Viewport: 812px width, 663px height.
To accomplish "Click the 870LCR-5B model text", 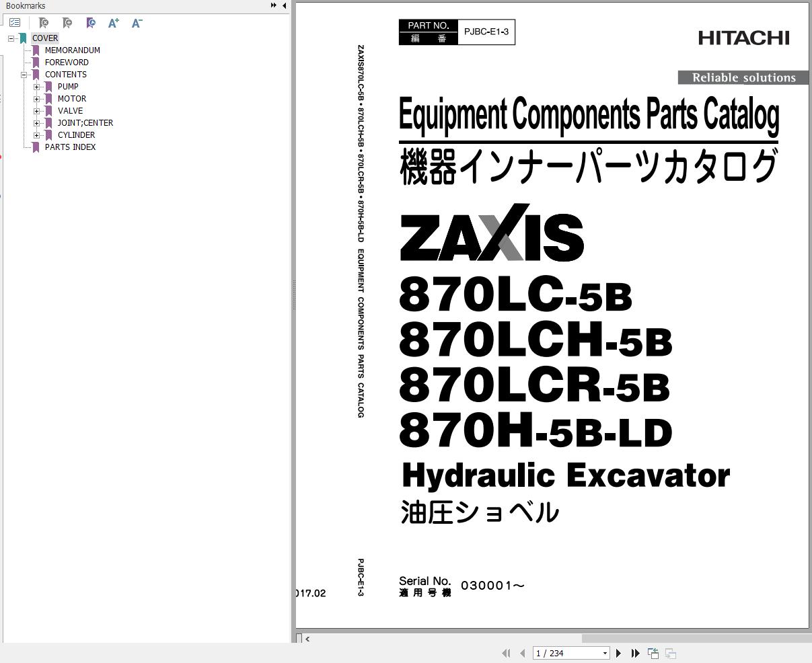I will [x=535, y=385].
